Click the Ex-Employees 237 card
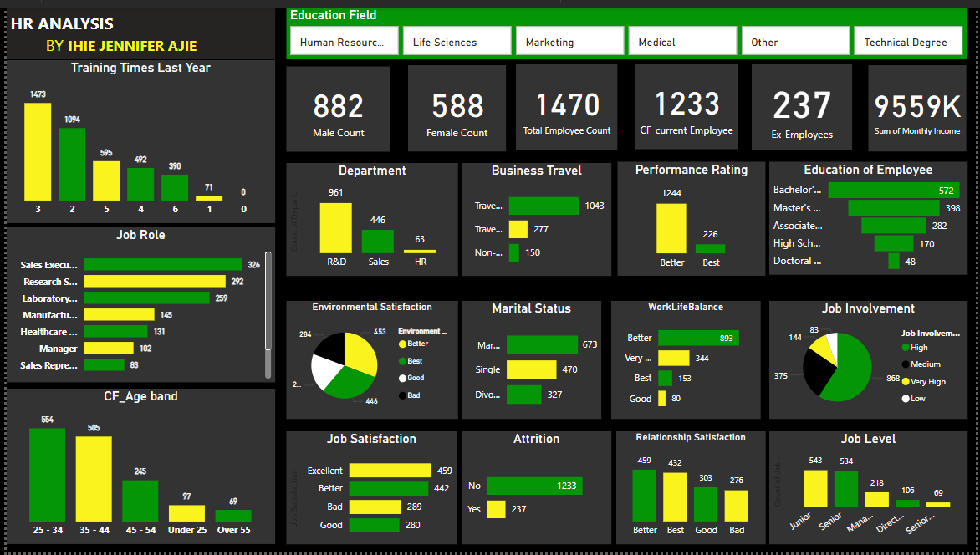The image size is (980, 555). pyautogui.click(x=802, y=109)
